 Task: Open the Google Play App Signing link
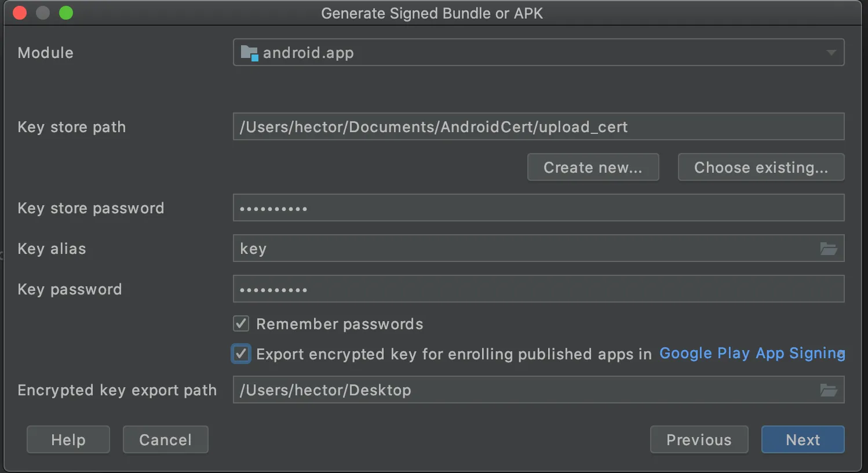(x=752, y=354)
